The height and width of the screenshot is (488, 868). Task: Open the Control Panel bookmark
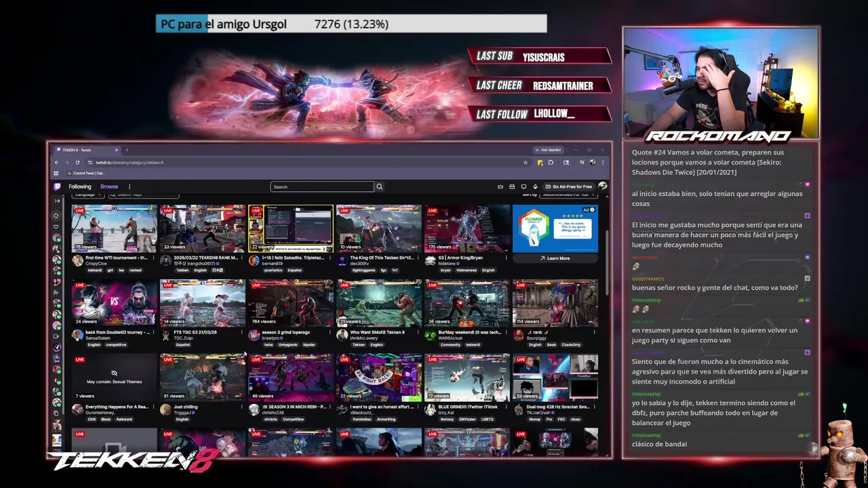click(x=87, y=173)
